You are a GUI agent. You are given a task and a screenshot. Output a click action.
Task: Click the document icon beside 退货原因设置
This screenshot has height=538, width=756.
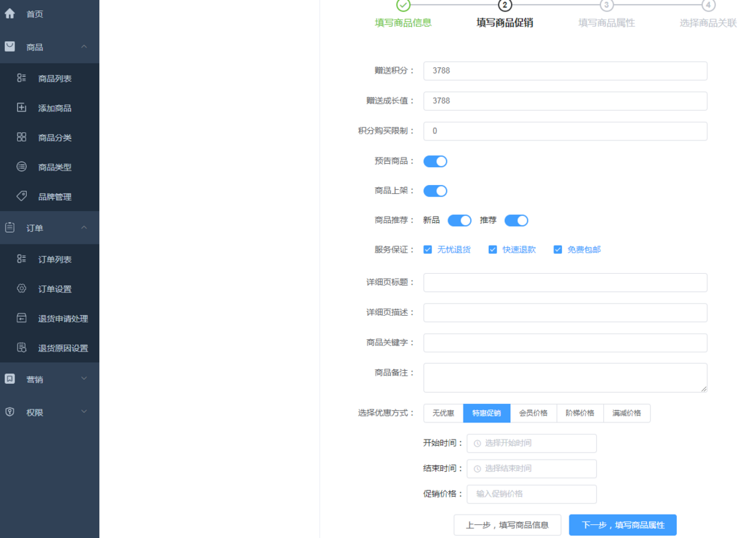[21, 347]
